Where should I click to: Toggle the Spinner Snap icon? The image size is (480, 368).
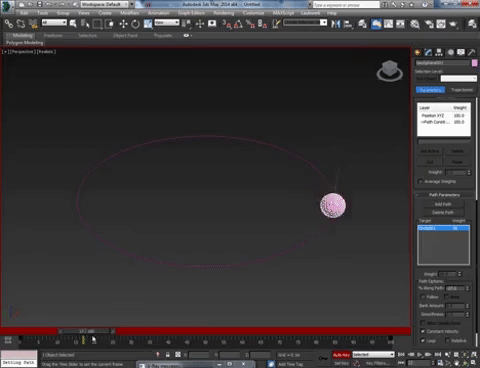point(262,24)
